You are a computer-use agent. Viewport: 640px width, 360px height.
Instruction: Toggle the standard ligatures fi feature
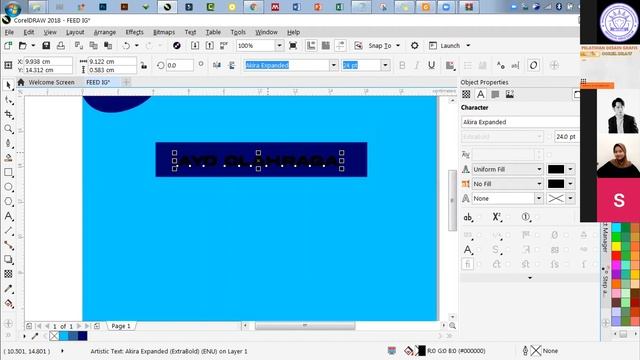[x=468, y=264]
